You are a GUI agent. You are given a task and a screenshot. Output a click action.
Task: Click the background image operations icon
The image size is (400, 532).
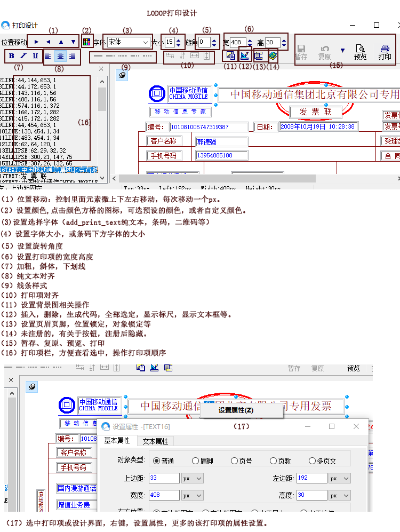[230, 55]
